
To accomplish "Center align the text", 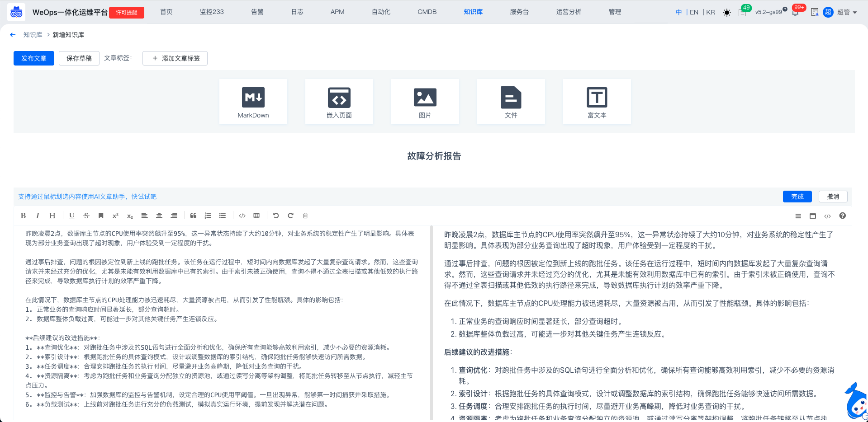I will coord(159,216).
